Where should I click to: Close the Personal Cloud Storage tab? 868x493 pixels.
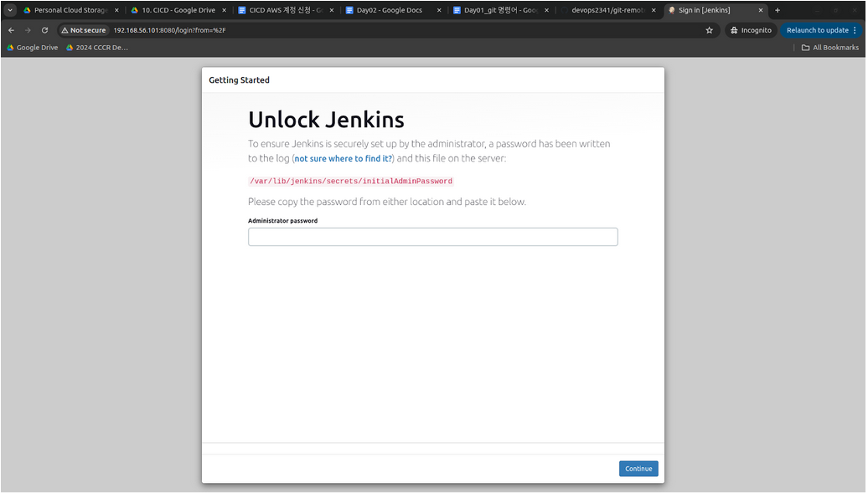[x=116, y=10]
